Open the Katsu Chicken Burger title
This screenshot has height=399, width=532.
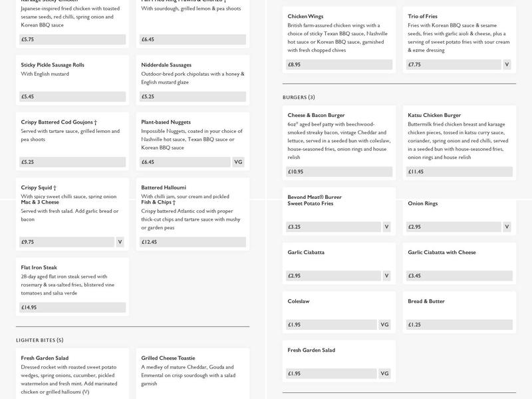[x=434, y=115]
